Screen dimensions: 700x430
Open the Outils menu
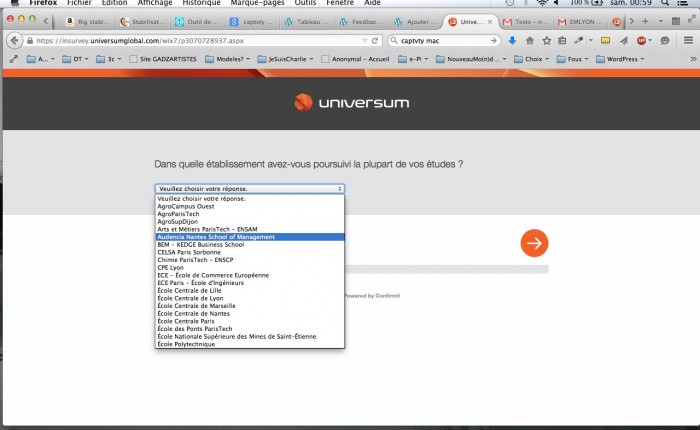point(305,3)
